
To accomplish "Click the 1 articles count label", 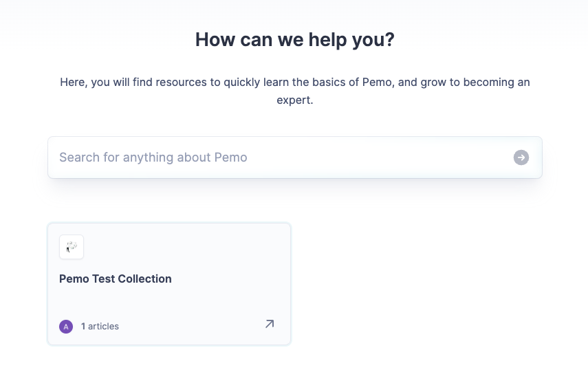I will click(100, 326).
